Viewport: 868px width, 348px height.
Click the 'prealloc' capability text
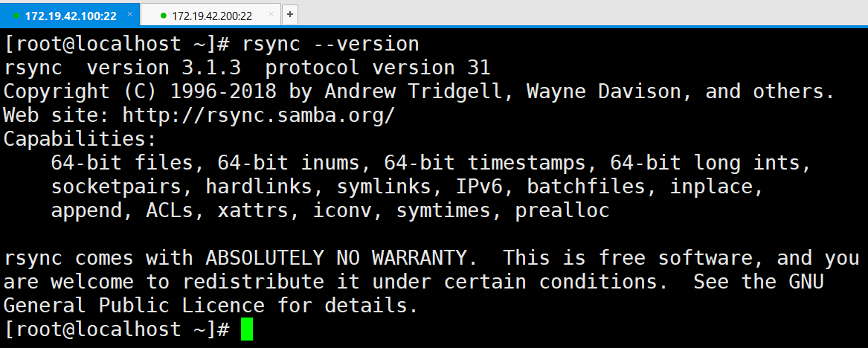[562, 210]
